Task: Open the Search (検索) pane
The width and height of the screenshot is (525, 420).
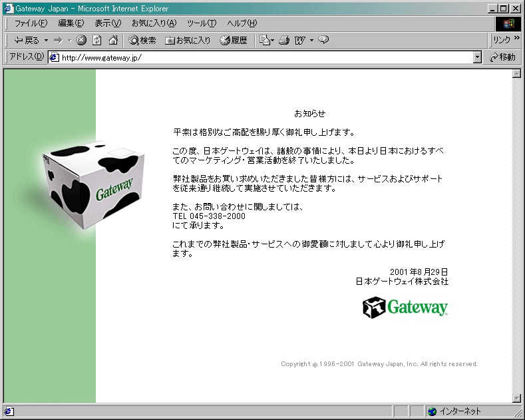Action: point(142,41)
